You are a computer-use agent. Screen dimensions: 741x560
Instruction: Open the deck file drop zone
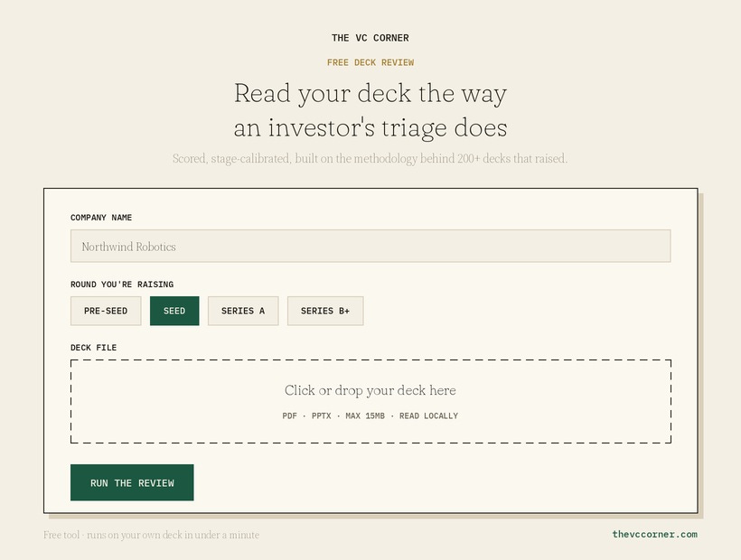370,401
